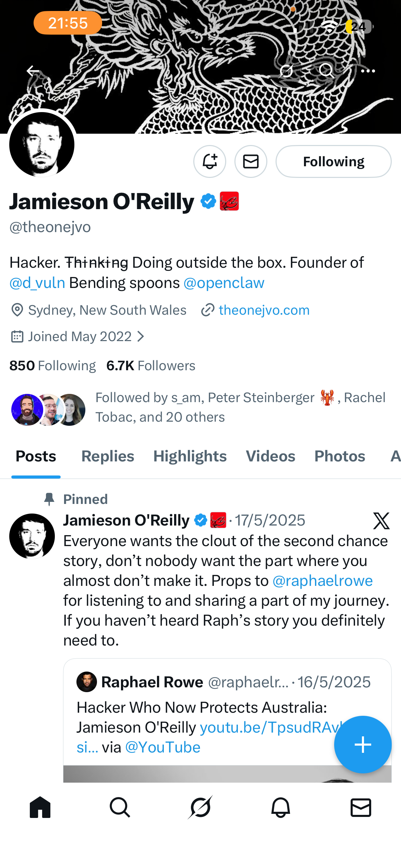Turn on post notifications bell
Screen dimensions: 401x868
coord(210,161)
